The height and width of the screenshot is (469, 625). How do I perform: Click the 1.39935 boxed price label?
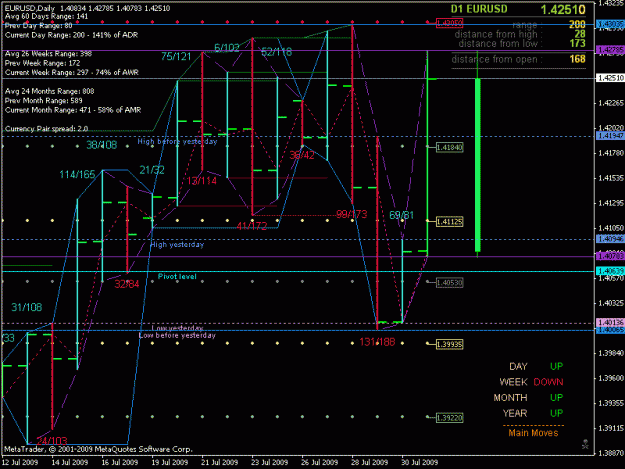click(450, 344)
